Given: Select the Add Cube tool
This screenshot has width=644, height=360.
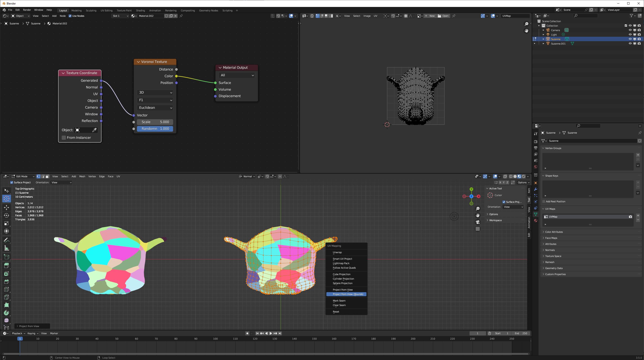Looking at the screenshot, I should [6, 257].
